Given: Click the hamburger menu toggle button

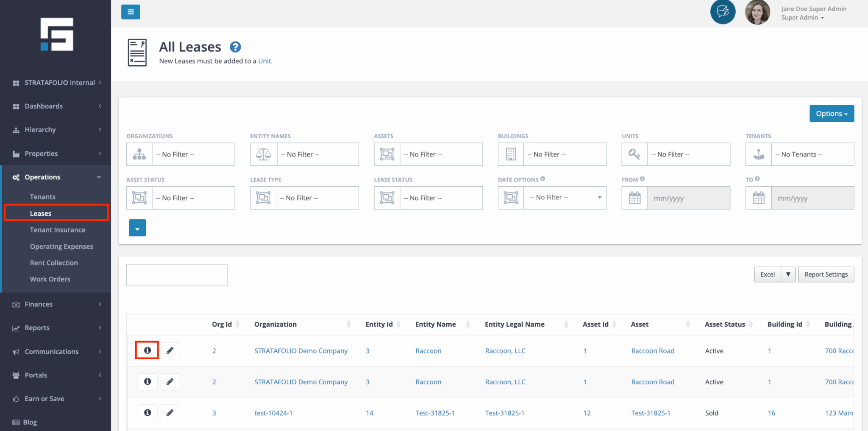Looking at the screenshot, I should tap(131, 12).
